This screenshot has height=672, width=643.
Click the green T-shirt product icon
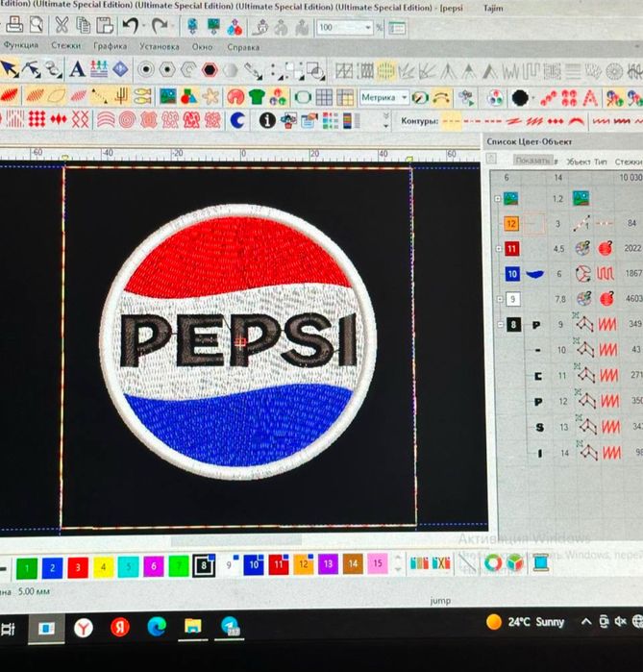coord(257,97)
